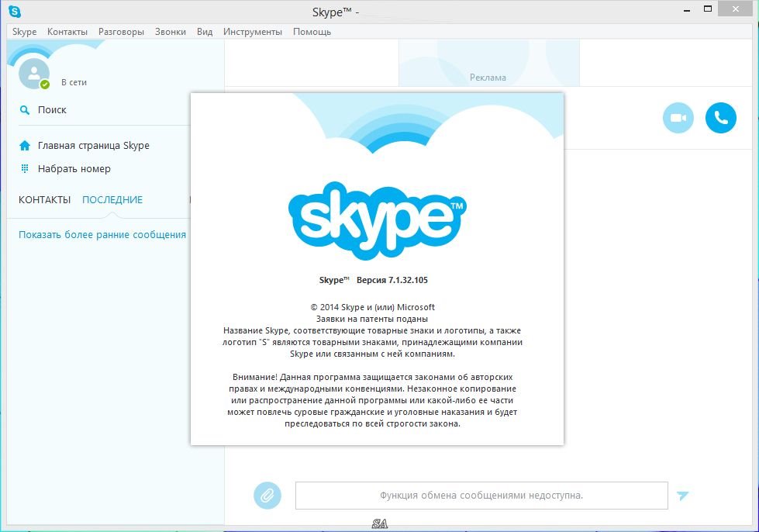Open the Разговоры menu

tap(121, 32)
